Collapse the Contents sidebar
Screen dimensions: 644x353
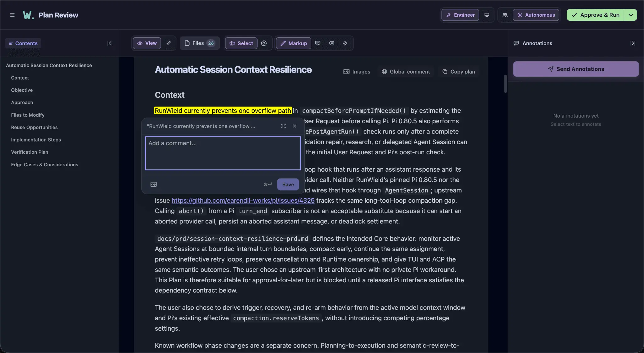point(110,43)
